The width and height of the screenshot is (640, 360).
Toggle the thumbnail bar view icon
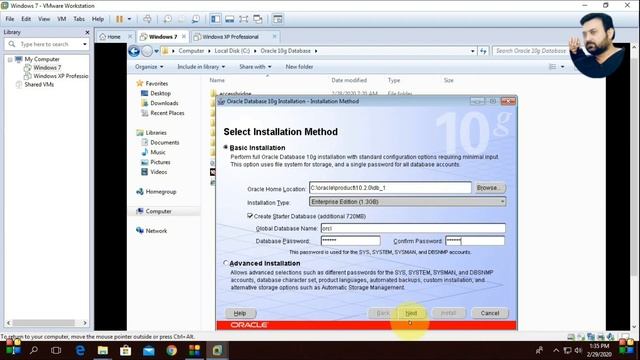[x=230, y=19]
